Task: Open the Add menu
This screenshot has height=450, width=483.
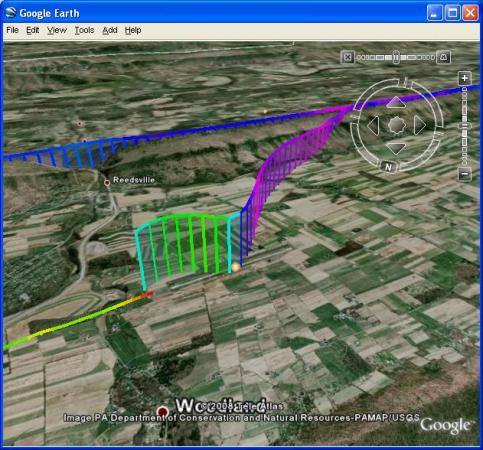Action: tap(110, 30)
